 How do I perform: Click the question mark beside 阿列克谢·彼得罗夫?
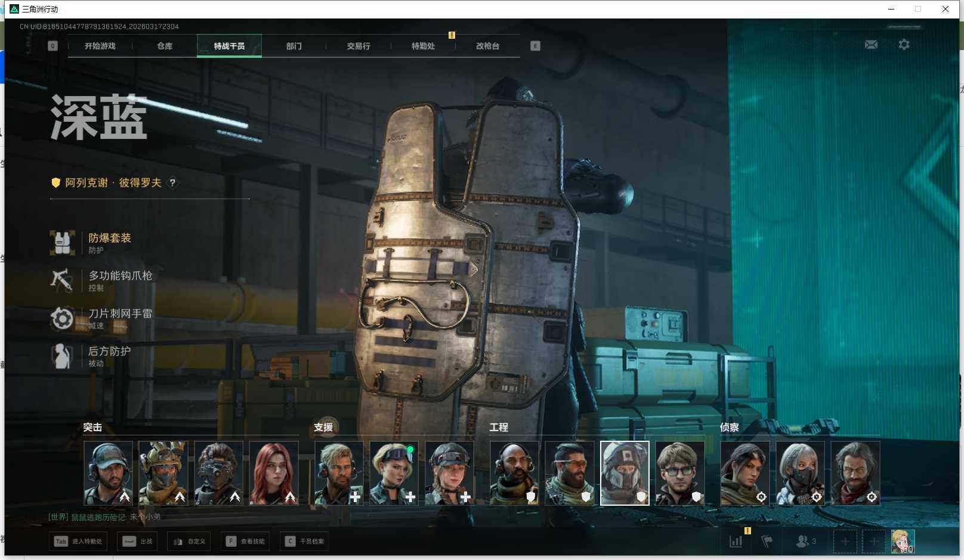pos(172,183)
